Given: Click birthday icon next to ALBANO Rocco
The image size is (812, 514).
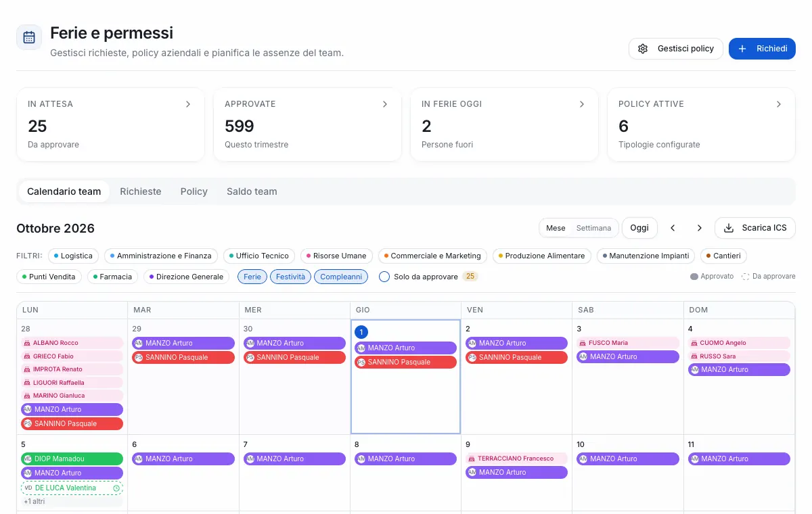Looking at the screenshot, I should tap(27, 343).
